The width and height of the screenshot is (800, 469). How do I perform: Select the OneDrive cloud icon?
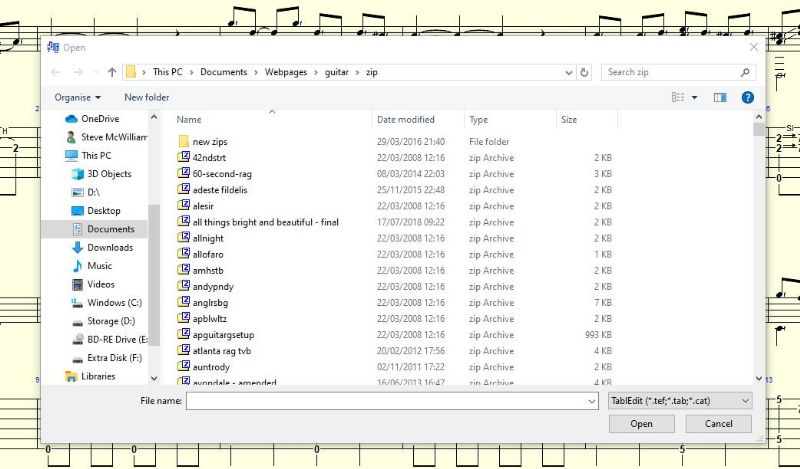click(71, 119)
